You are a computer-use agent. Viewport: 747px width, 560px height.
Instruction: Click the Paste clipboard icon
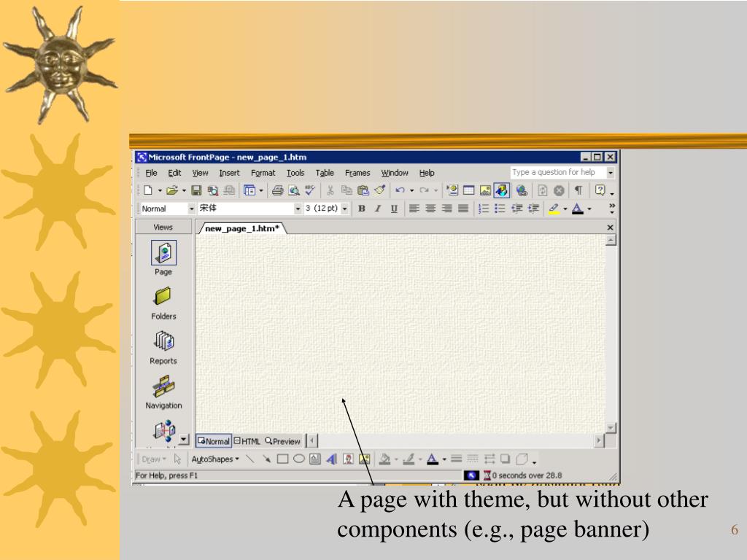(x=363, y=190)
